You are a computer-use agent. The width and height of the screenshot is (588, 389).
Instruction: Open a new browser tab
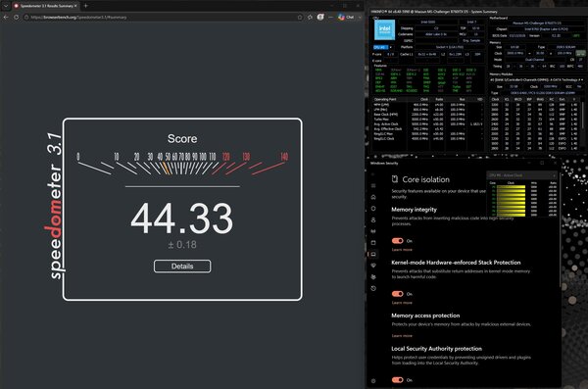click(85, 6)
